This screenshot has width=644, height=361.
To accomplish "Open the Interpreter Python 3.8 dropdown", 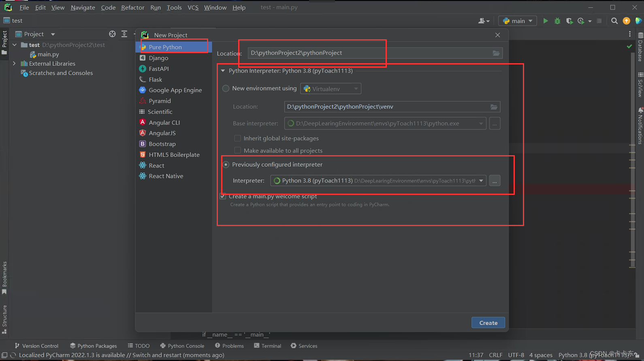I will coord(378,181).
